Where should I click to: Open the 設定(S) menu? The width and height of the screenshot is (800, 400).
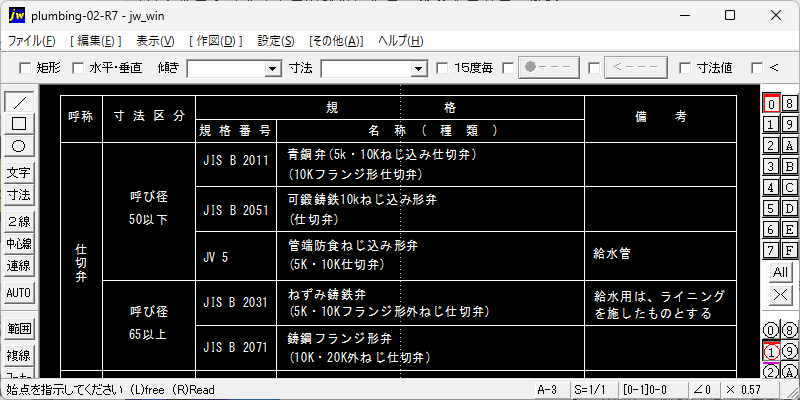[x=276, y=41]
